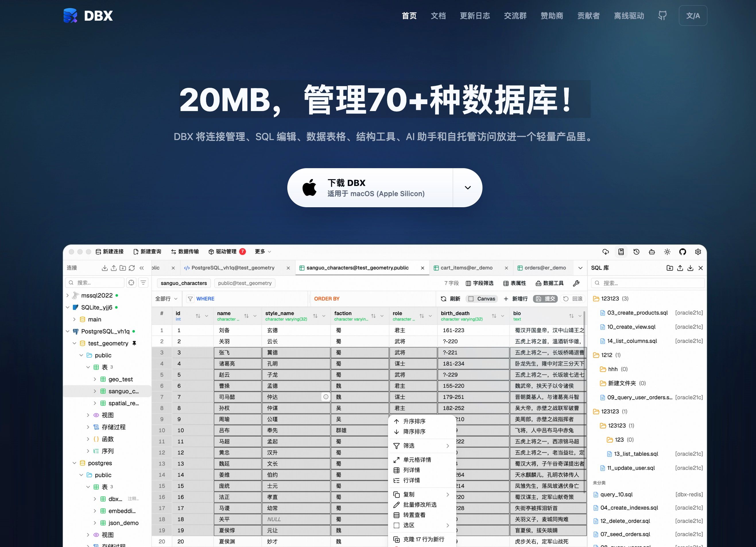Collapse the SQLite_yjj6 connection

(67, 307)
